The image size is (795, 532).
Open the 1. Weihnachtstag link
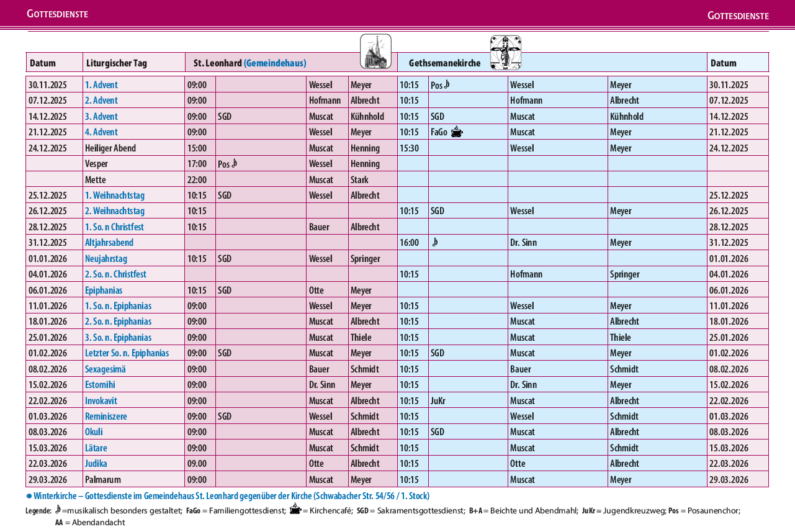pos(114,195)
